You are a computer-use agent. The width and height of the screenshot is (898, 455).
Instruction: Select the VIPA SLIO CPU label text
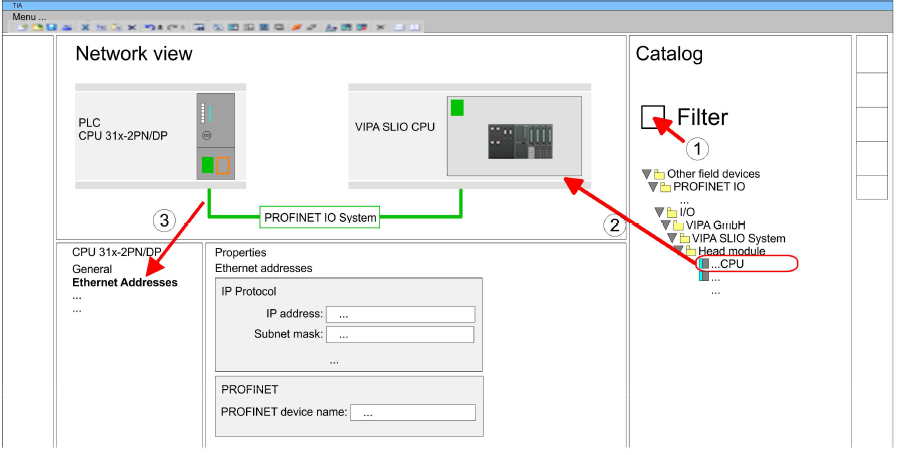(x=395, y=127)
